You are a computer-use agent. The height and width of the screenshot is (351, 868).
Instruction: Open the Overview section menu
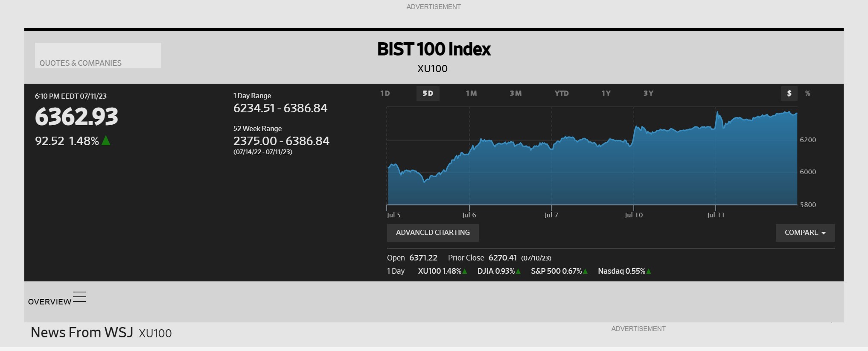click(x=50, y=301)
